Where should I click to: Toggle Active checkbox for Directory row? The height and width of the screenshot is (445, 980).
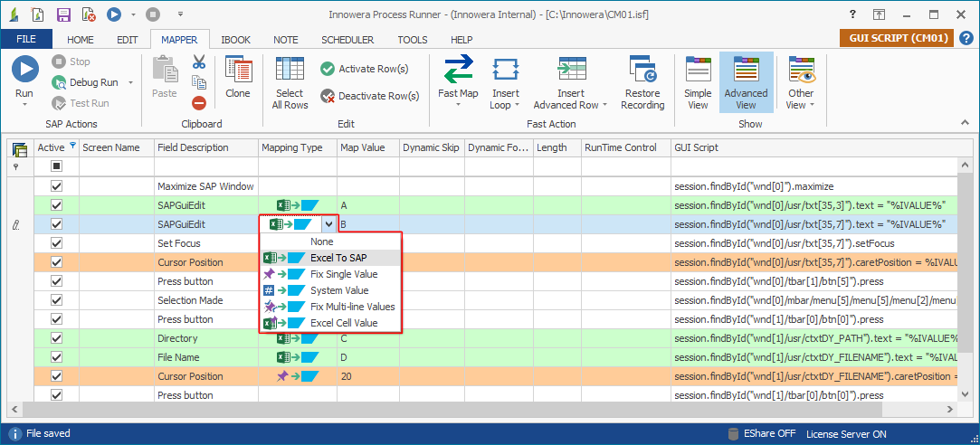click(x=56, y=338)
